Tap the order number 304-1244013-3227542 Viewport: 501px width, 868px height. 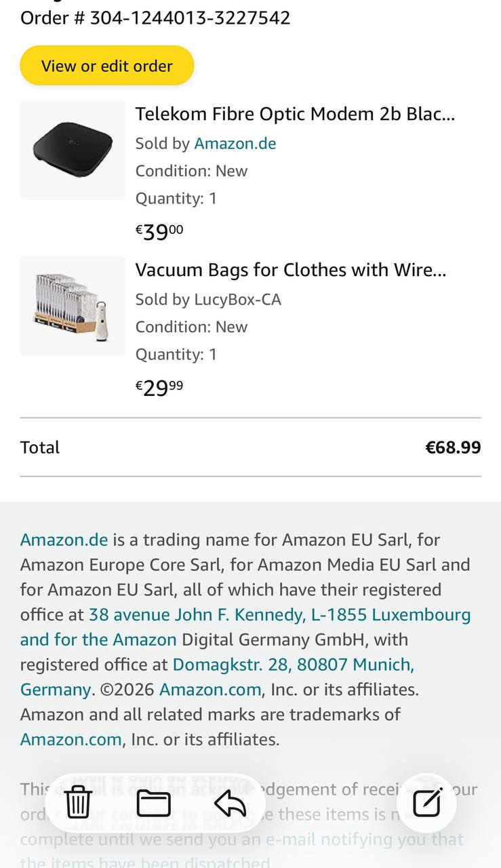[x=190, y=18]
